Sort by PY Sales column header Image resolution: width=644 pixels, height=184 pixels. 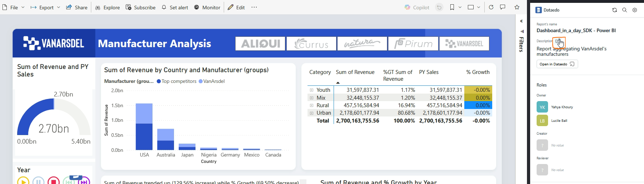tap(429, 72)
